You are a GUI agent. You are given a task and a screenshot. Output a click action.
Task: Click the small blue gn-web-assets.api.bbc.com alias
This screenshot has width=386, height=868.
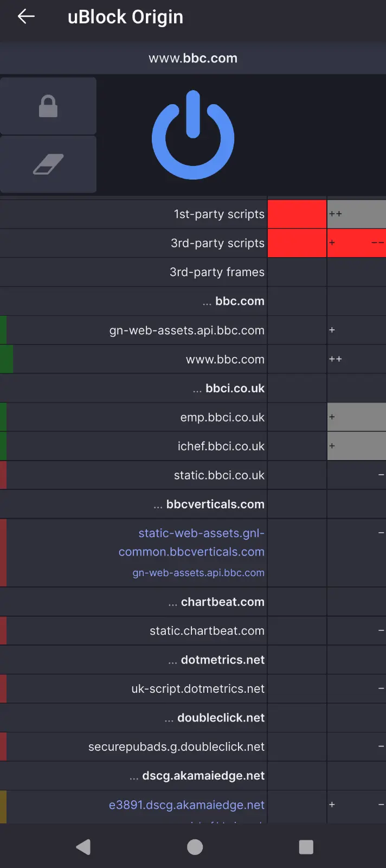click(x=198, y=573)
